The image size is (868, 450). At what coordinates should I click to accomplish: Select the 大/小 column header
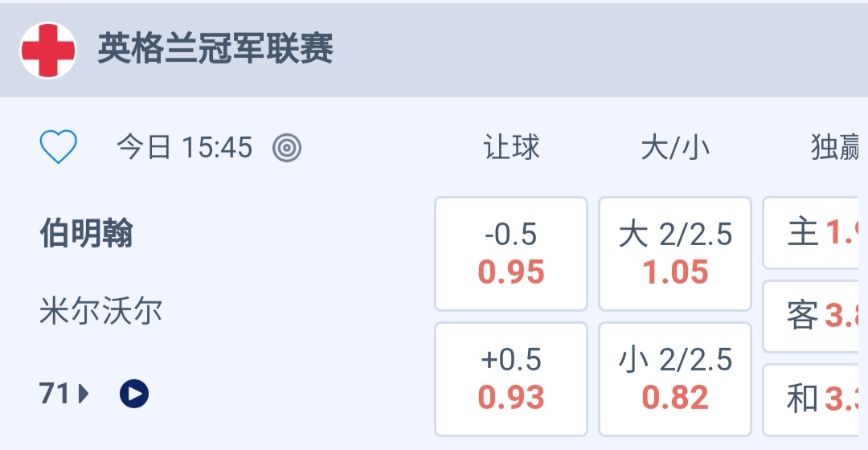[x=675, y=148]
